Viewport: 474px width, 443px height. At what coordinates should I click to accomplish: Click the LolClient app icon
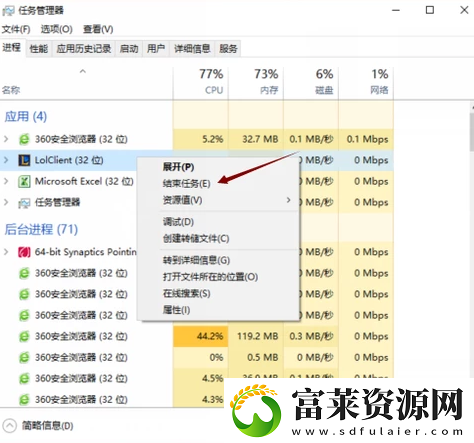click(24, 160)
